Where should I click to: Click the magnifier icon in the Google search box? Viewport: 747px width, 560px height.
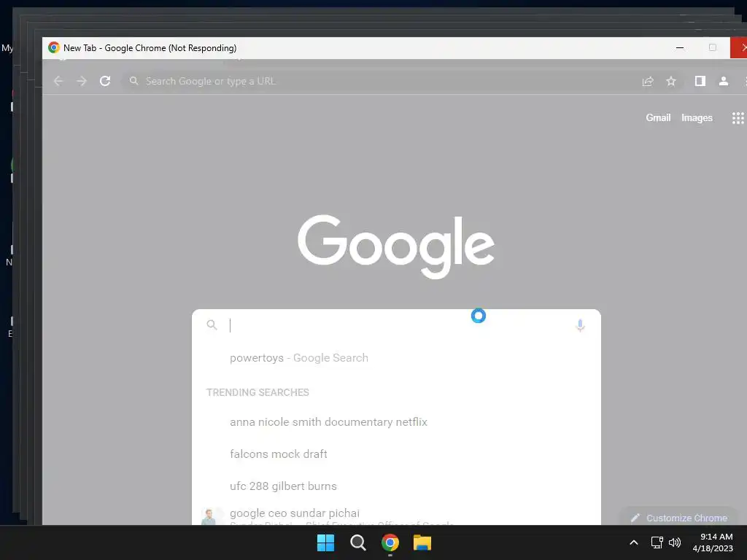212,324
